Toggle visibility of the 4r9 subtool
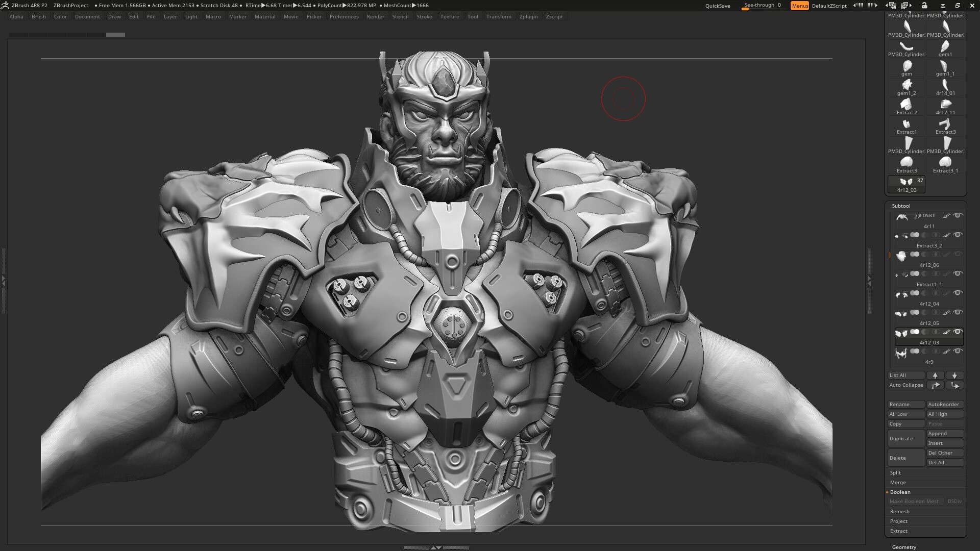 (x=958, y=351)
